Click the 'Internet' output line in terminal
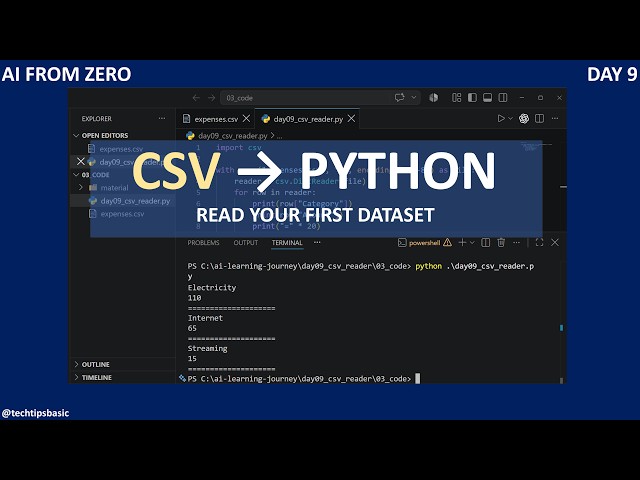Viewport: 640px width, 480px height. (205, 318)
